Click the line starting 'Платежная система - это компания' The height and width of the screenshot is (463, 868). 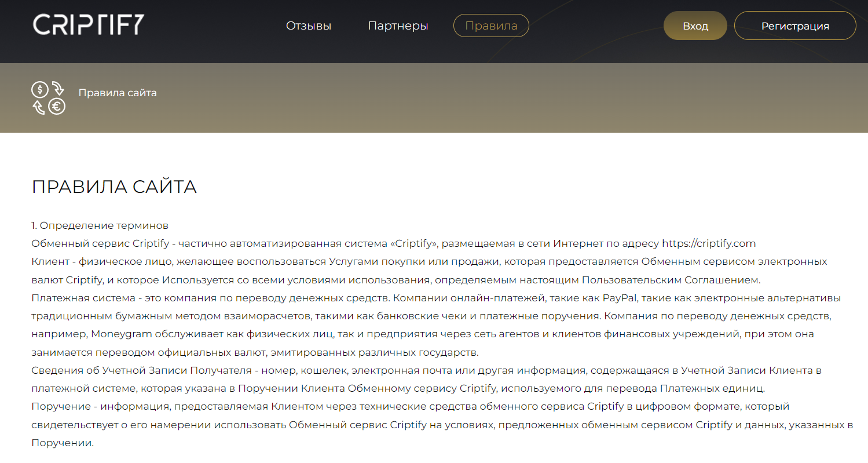coord(436,298)
